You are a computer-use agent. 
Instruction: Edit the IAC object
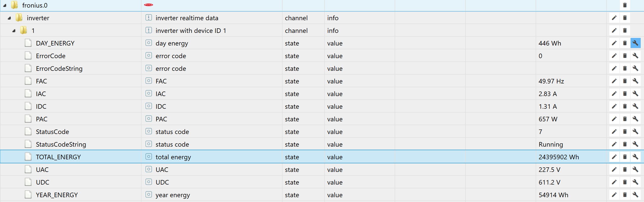click(614, 94)
